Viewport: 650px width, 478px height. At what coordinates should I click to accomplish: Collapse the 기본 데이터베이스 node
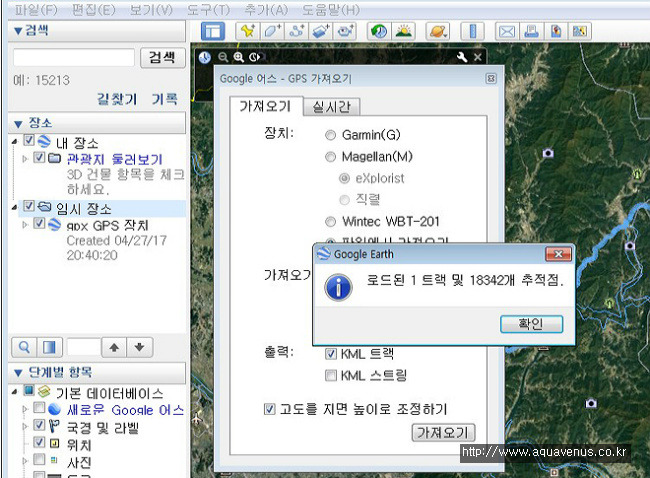point(15,391)
